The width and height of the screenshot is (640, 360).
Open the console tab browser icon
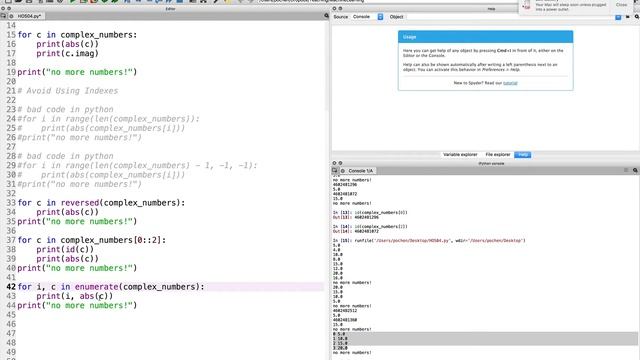[x=335, y=171]
